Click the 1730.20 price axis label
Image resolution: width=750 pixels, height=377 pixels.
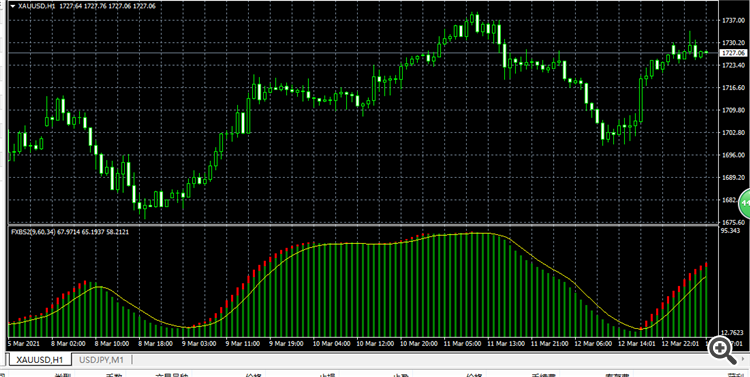733,43
